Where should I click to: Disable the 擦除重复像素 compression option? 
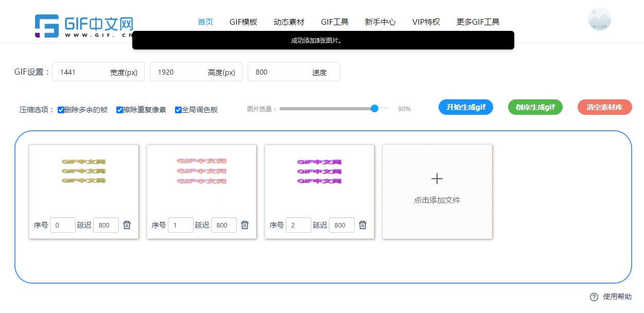(x=119, y=109)
